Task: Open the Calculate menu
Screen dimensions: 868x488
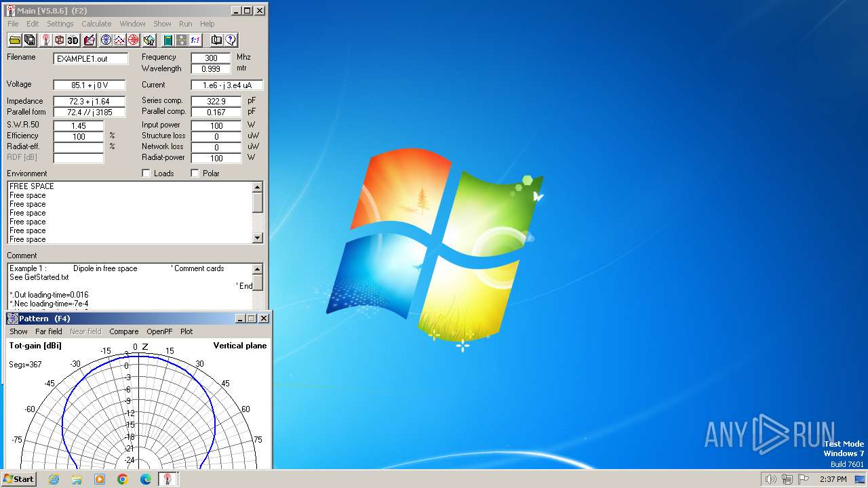Action: 96,24
